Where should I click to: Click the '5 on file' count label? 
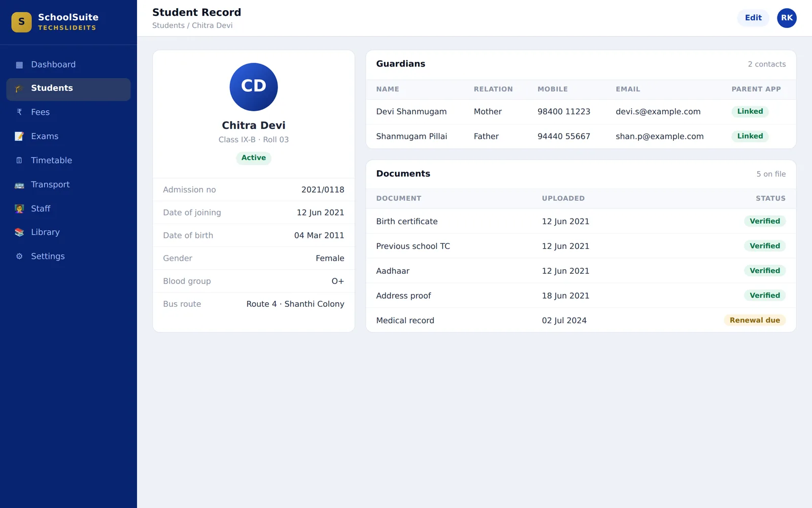coord(771,174)
